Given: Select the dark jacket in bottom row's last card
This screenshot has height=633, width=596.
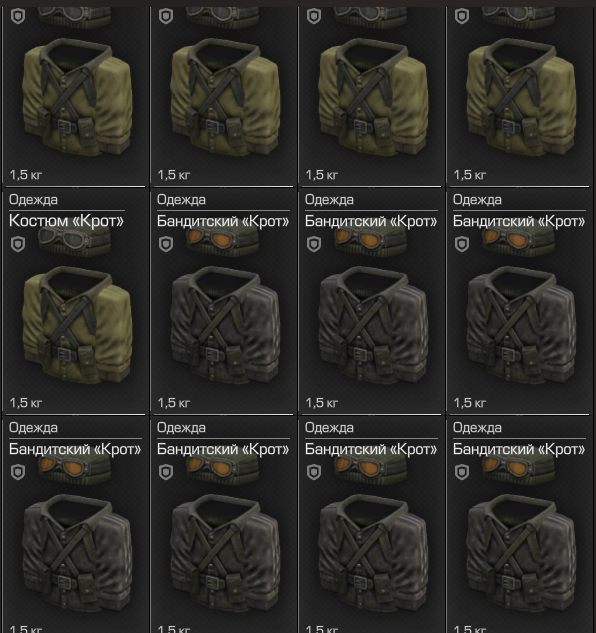Looking at the screenshot, I should [521, 553].
